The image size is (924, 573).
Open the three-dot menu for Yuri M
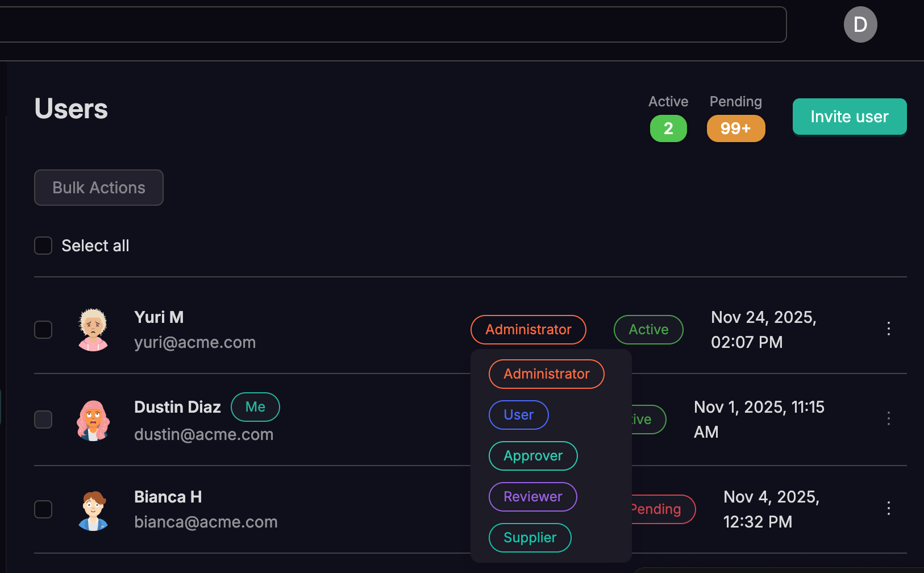(x=888, y=329)
